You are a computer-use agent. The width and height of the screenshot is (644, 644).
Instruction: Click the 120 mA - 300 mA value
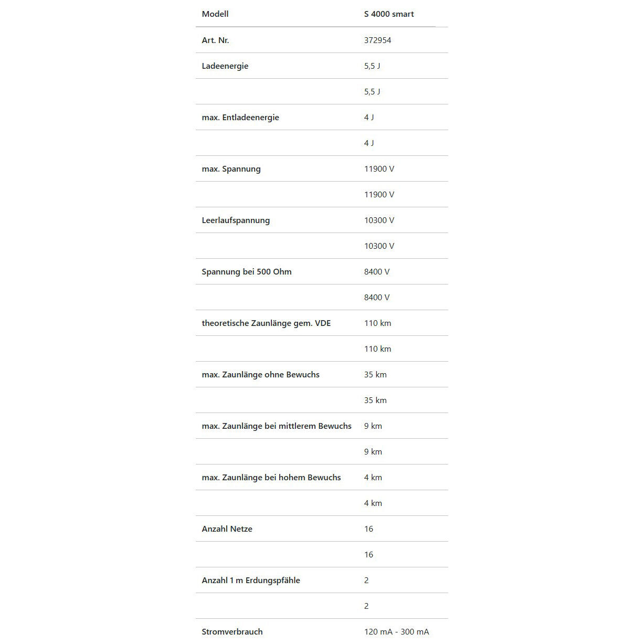point(396,631)
